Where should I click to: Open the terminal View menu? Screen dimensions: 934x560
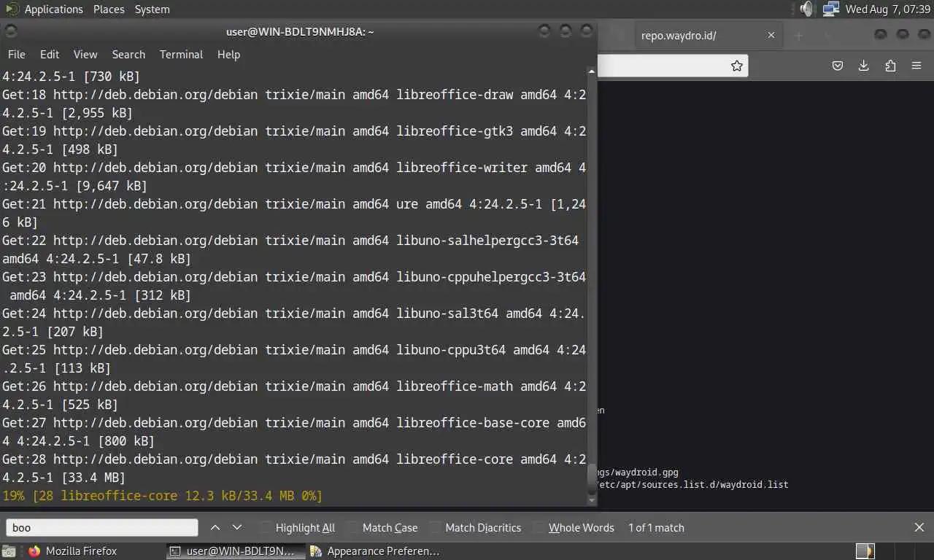(x=85, y=55)
